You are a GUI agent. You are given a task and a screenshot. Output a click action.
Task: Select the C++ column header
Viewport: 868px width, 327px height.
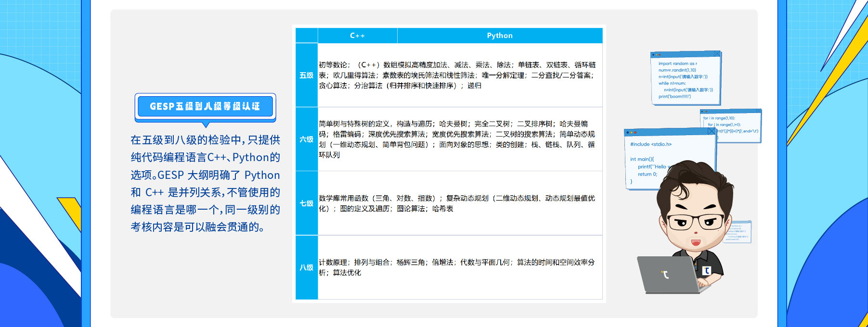(357, 36)
